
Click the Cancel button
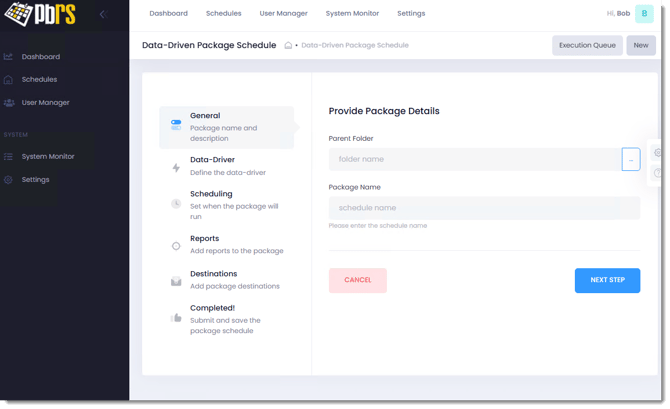[x=358, y=280]
